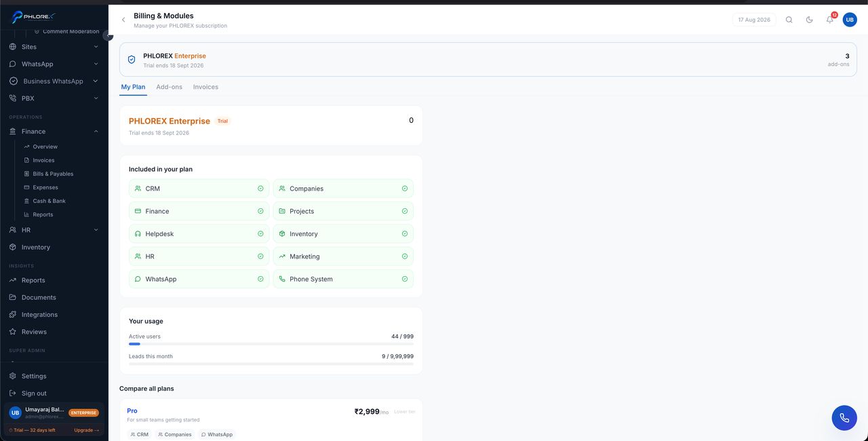Click the HR people icon in sidebar

[13, 230]
